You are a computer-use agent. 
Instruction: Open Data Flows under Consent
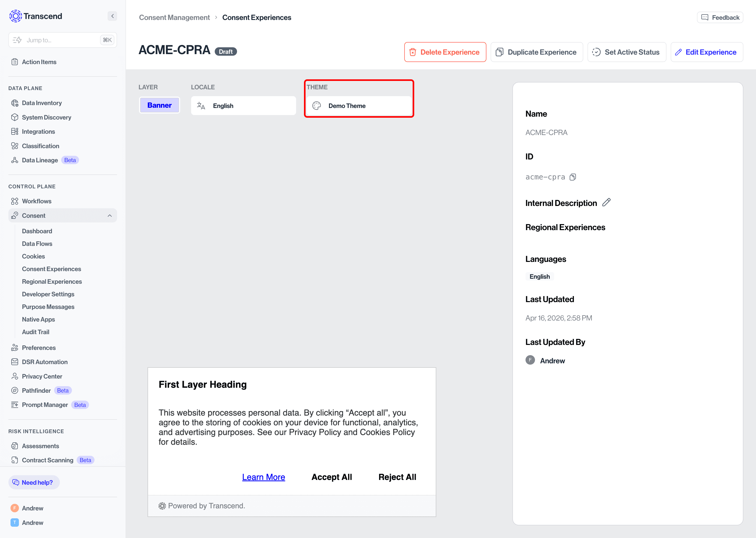[37, 244]
